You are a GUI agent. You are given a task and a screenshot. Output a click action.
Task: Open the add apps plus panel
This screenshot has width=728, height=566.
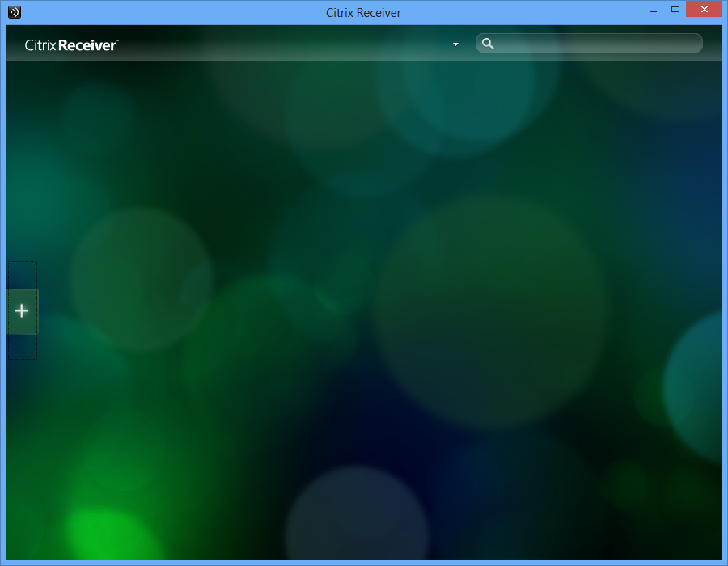click(23, 311)
